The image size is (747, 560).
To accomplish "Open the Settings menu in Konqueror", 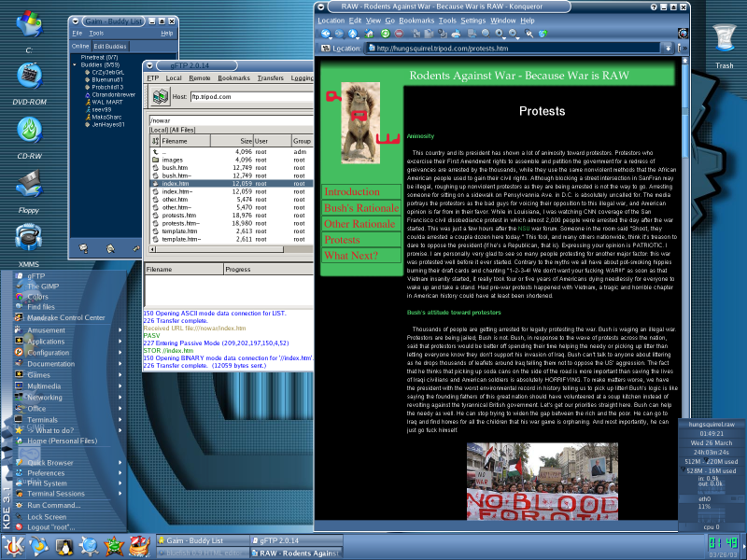I will point(472,21).
